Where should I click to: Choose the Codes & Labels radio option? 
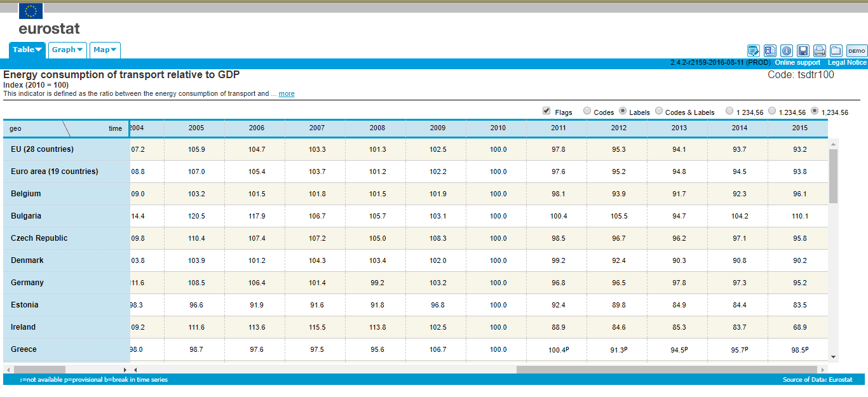(x=659, y=111)
